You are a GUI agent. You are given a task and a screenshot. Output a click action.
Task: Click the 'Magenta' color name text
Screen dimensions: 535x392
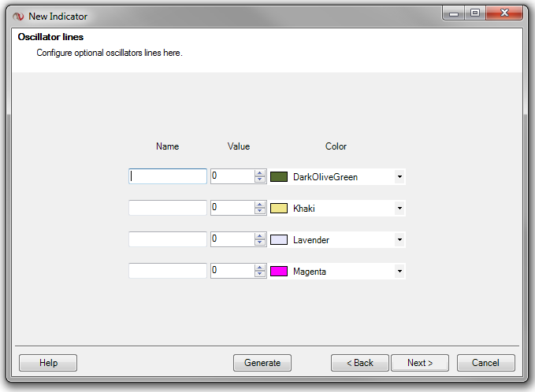[x=310, y=272]
